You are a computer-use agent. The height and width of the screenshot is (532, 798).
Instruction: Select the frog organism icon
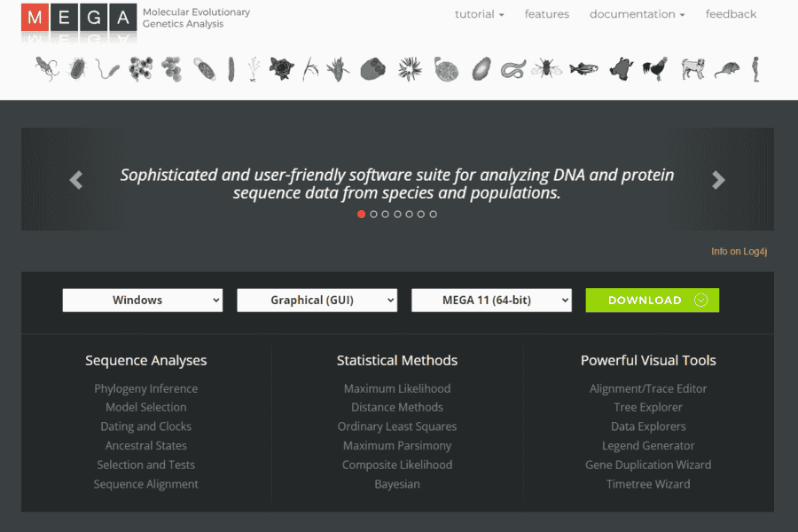[x=621, y=68]
